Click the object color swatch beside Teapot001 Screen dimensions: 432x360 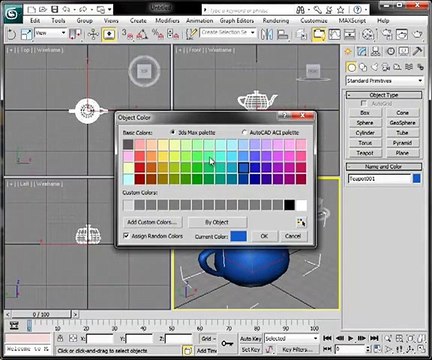417,179
